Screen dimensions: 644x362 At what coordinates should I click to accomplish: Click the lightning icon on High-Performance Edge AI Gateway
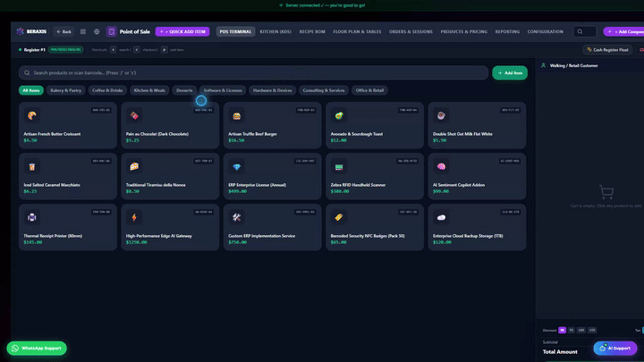coord(134,217)
